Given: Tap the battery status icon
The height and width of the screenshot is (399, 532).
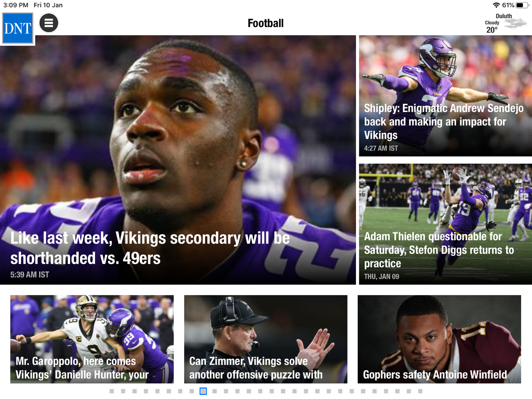Looking at the screenshot, I should coord(521,5).
